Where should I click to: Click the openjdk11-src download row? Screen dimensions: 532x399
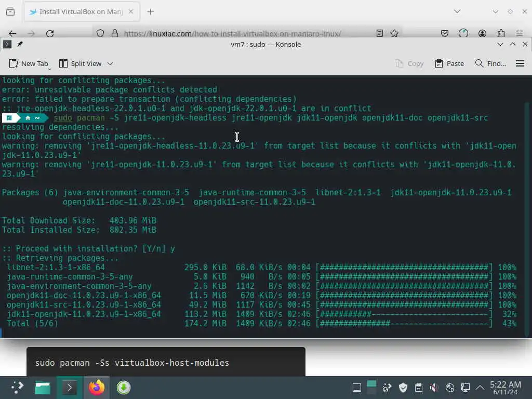click(x=261, y=304)
